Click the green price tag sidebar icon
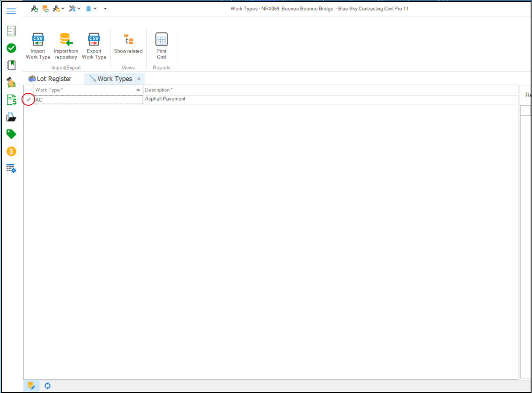 (x=11, y=134)
